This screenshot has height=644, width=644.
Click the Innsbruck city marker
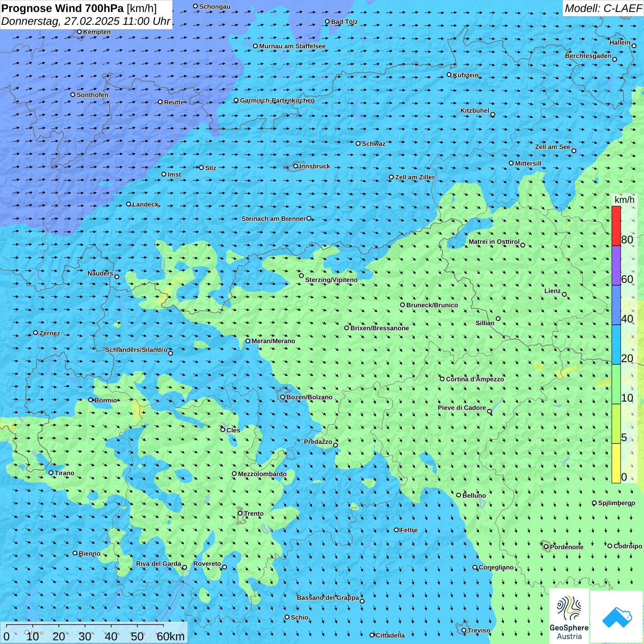point(295,166)
